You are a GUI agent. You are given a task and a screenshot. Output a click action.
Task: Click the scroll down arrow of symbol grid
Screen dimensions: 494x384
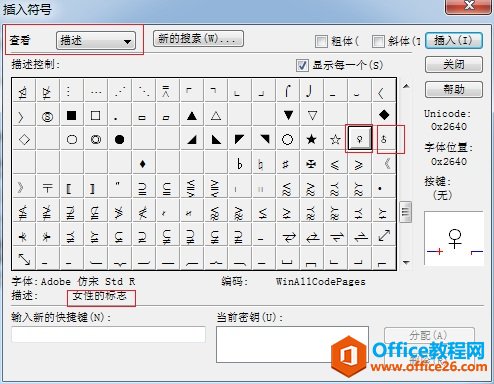coord(406,263)
